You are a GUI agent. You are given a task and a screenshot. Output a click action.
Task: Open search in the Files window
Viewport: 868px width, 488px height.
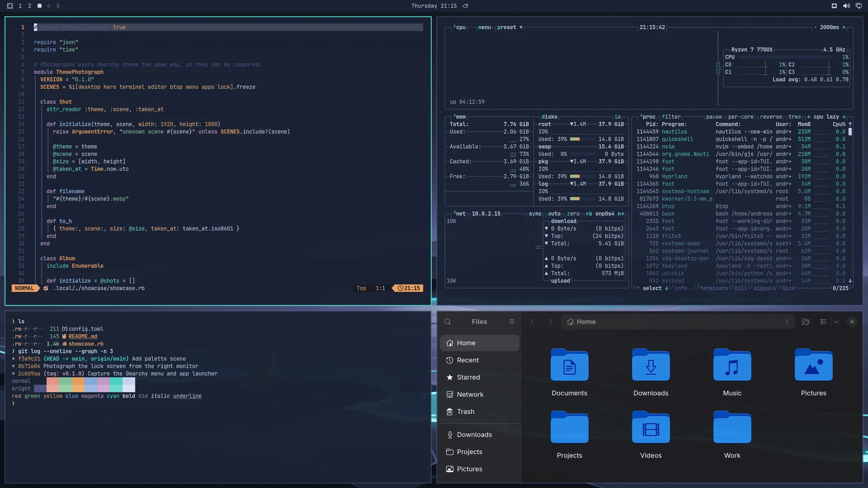coord(448,322)
